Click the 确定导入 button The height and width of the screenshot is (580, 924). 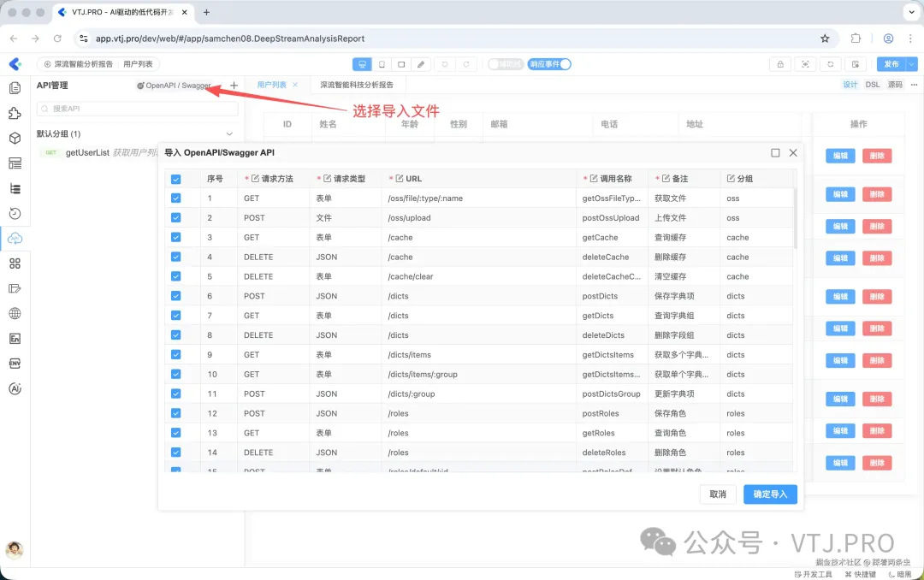click(770, 494)
